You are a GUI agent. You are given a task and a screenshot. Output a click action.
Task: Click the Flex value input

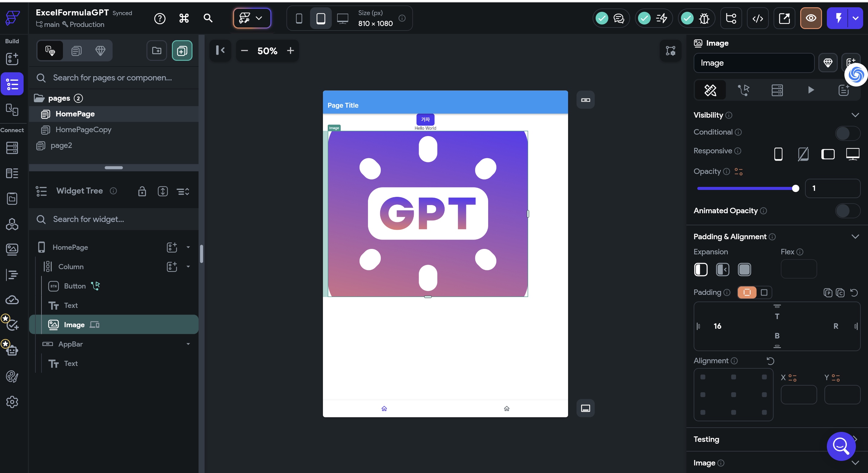pyautogui.click(x=799, y=269)
